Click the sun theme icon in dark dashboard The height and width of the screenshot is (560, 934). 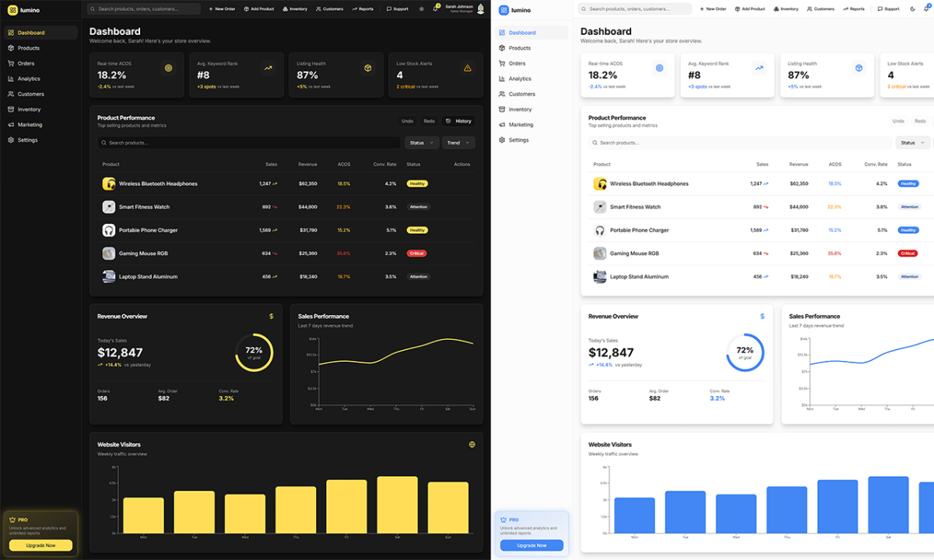click(x=421, y=9)
